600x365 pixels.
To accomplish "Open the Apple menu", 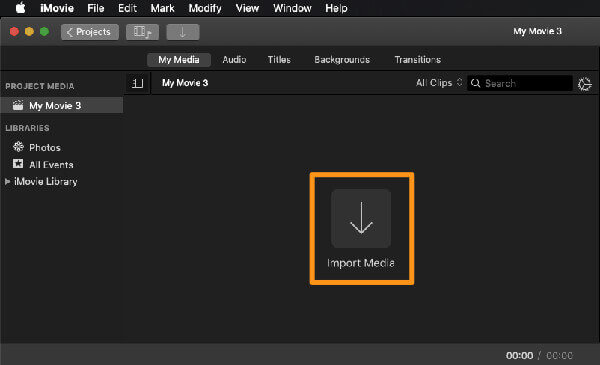I will point(20,8).
